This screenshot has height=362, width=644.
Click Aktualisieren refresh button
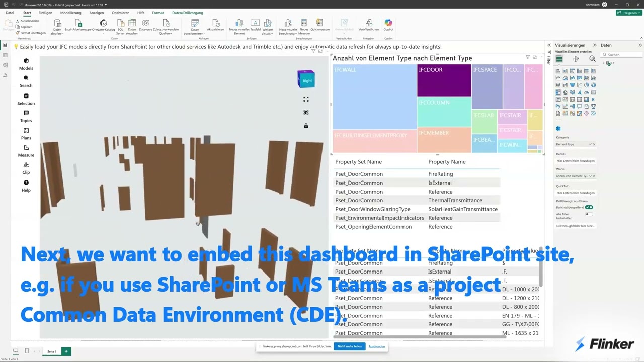tap(215, 25)
